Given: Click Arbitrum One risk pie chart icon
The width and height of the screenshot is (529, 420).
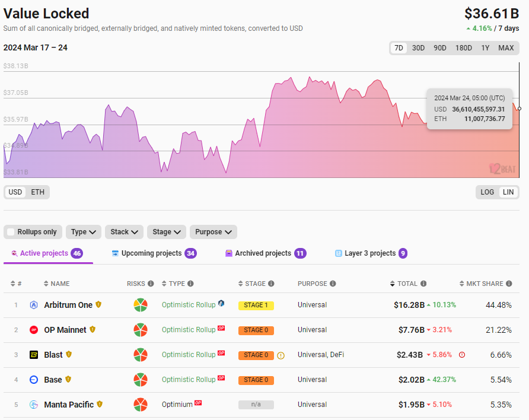Looking at the screenshot, I should click(x=141, y=305).
